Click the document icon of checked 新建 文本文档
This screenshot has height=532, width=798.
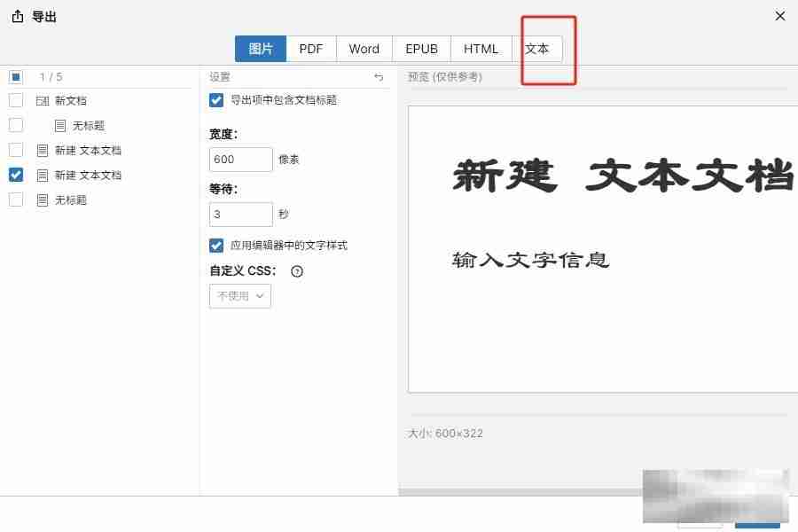point(43,176)
